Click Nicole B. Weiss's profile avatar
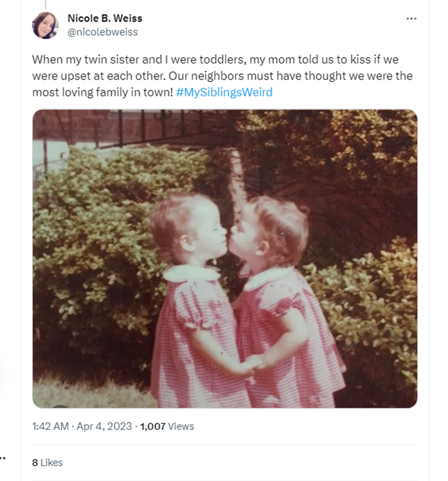The width and height of the screenshot is (448, 481). pos(46,25)
